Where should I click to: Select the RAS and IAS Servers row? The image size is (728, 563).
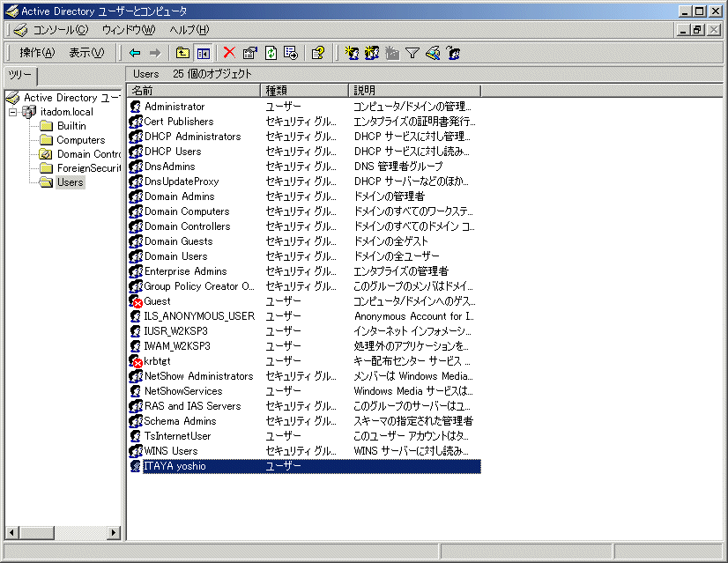pyautogui.click(x=305, y=406)
